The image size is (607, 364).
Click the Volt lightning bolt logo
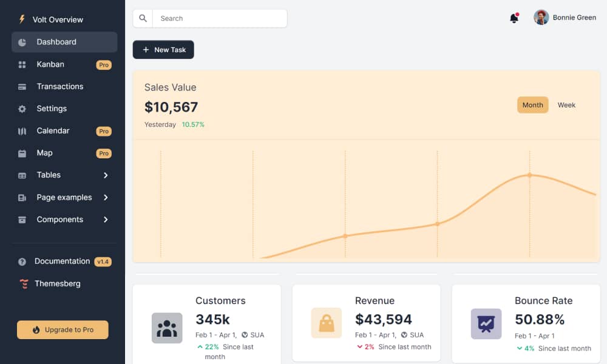pyautogui.click(x=22, y=19)
